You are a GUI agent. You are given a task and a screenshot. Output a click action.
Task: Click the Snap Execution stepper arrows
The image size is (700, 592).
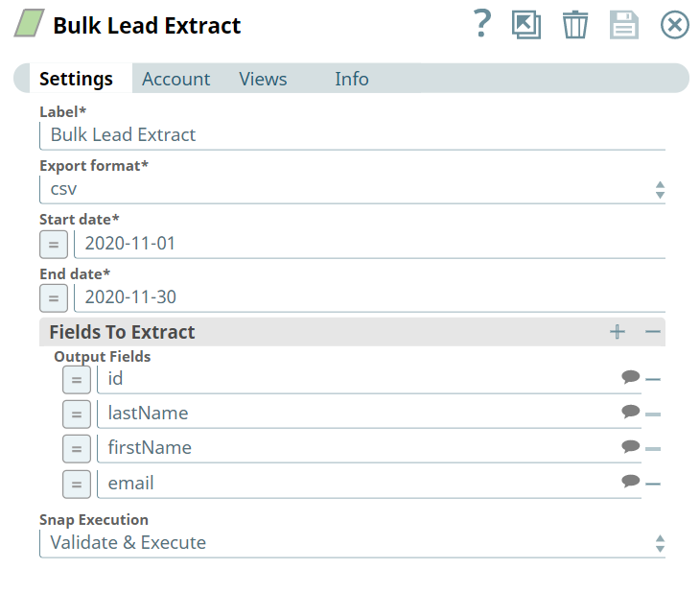[660, 544]
